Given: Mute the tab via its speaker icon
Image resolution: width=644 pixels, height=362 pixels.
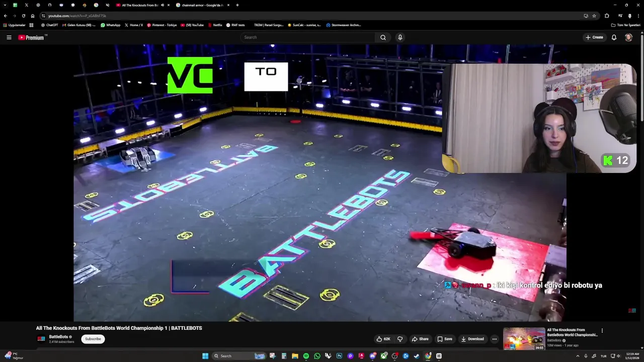Looking at the screenshot, I should tap(162, 5).
